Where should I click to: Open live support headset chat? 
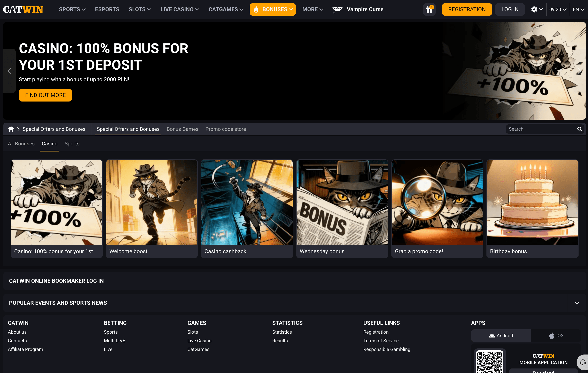point(583,362)
